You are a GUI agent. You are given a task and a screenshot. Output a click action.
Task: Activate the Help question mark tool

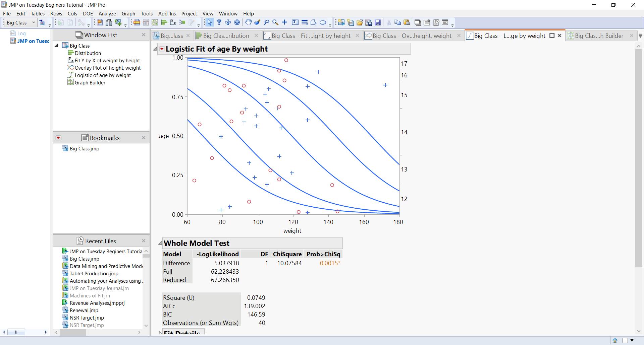219,22
